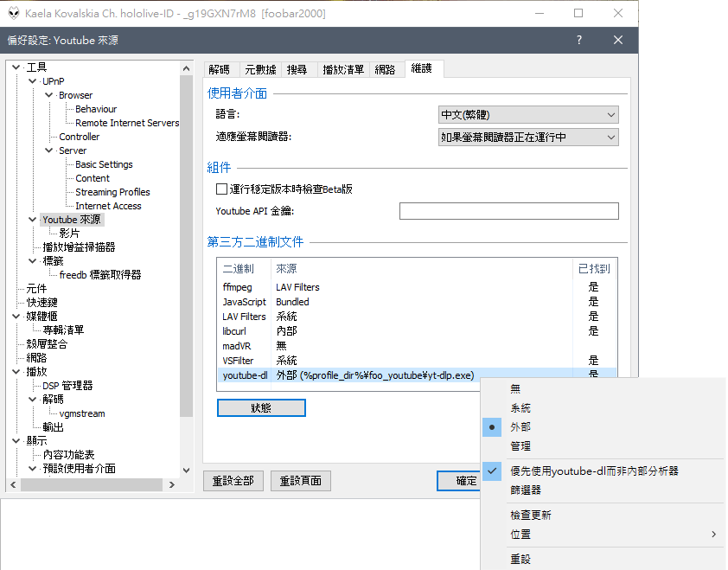The height and width of the screenshot is (570, 728).
Task: Select the JavaScript Bundled row
Action: (x=417, y=302)
